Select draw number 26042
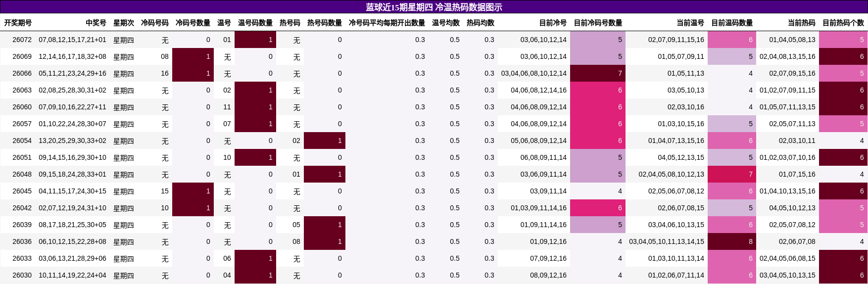The width and height of the screenshot is (868, 284). tap(22, 208)
